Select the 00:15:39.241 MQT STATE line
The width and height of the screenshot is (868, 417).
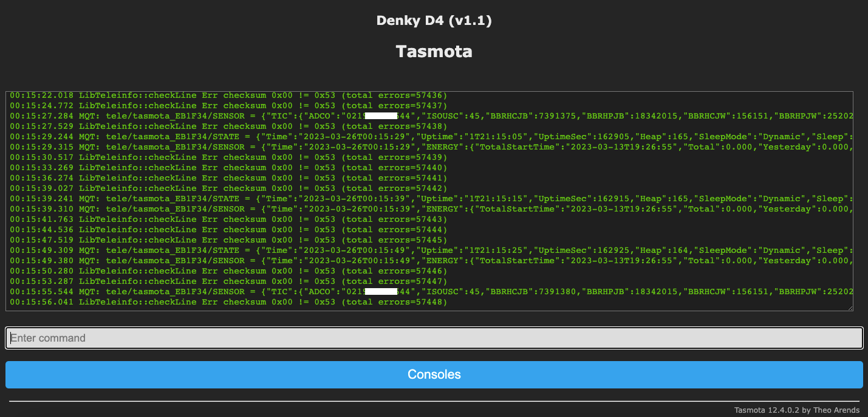coord(431,199)
